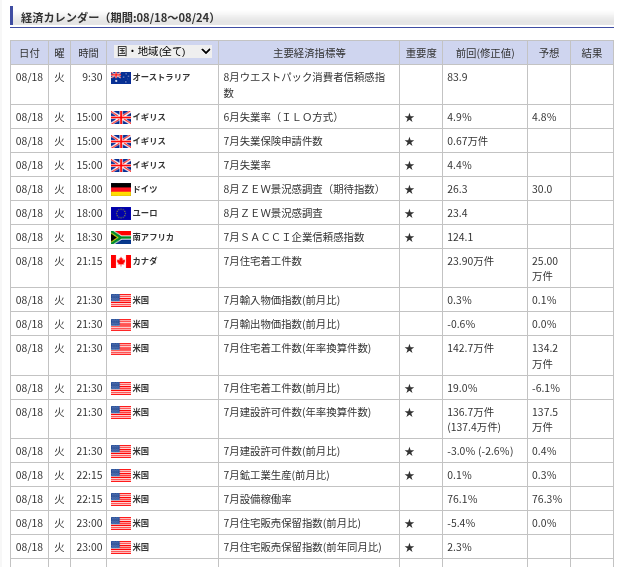
Task: Click UK flag in 7月失業率 row
Action: coord(121,166)
